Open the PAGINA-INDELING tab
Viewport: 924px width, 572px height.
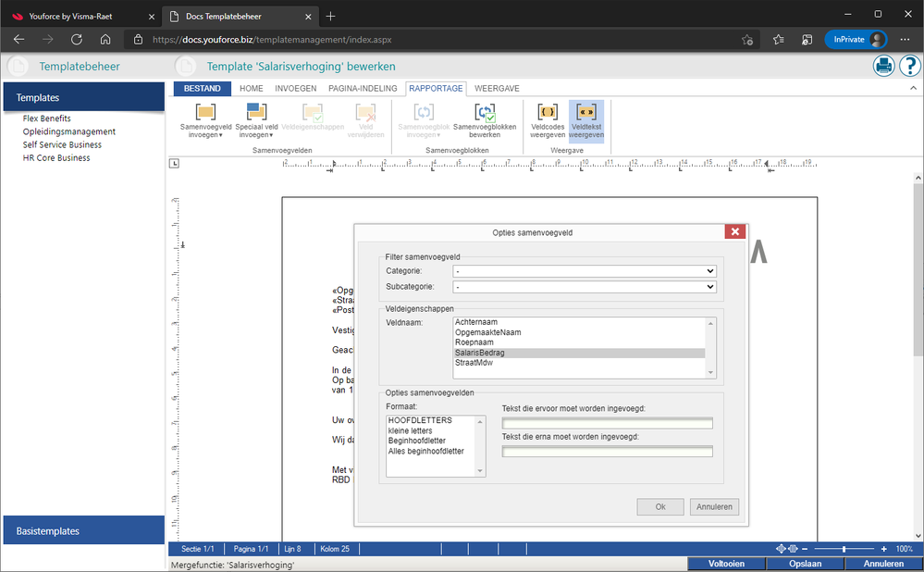click(x=363, y=89)
